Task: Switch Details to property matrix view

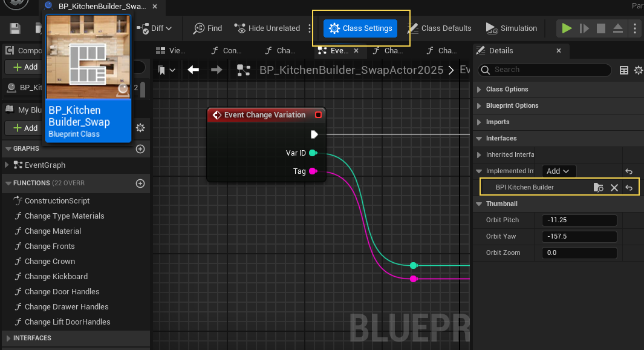Action: [624, 70]
